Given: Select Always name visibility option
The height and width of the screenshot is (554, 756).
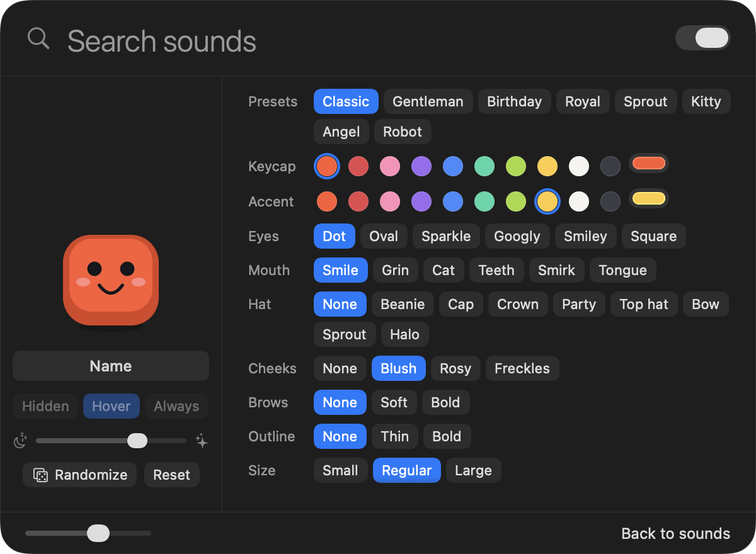Looking at the screenshot, I should coord(176,406).
